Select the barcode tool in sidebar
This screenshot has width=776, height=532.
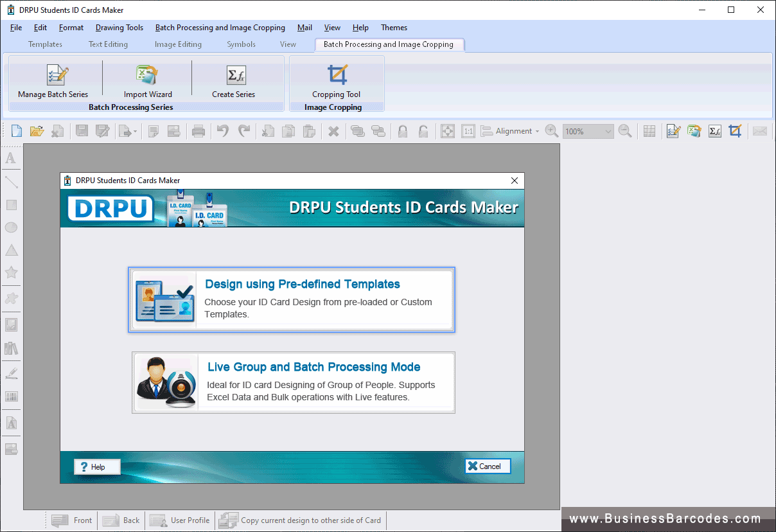[11, 396]
